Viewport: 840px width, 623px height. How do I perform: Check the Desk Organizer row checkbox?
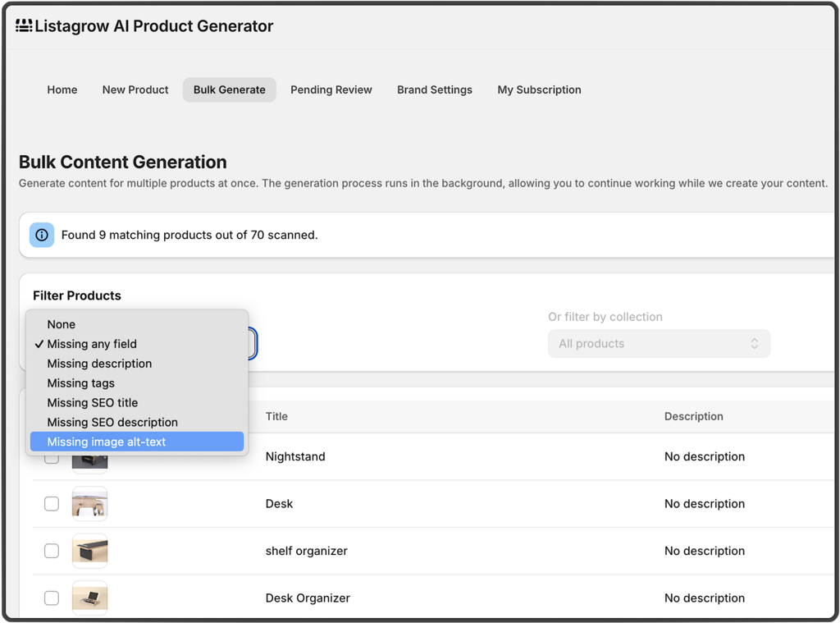tap(52, 598)
